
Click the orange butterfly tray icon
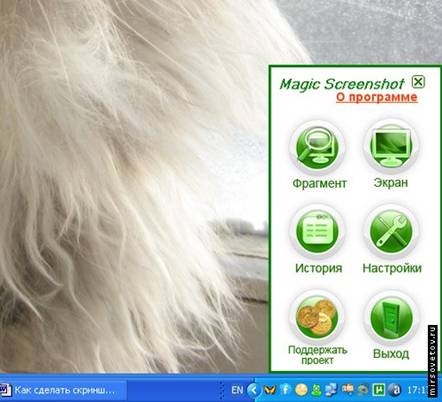[x=270, y=390]
